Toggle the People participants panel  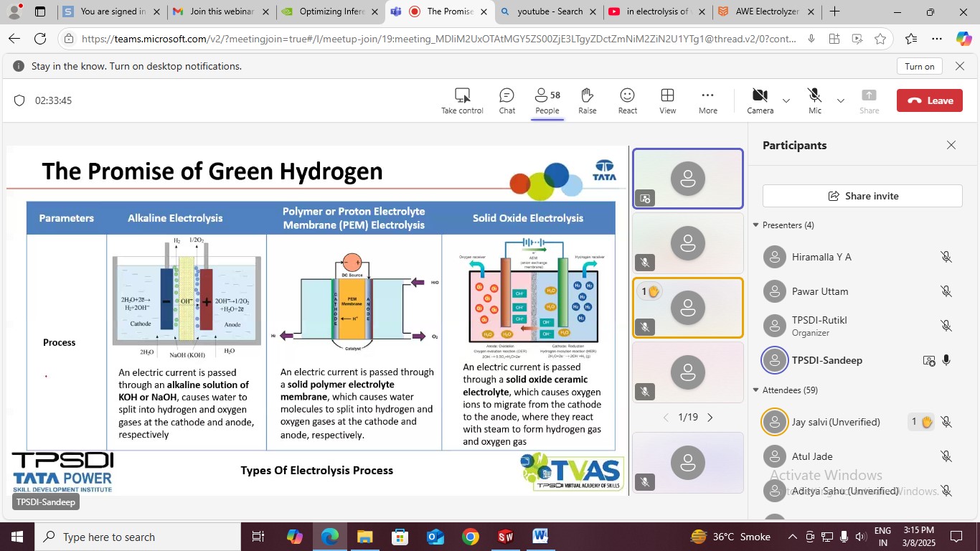[x=547, y=100]
